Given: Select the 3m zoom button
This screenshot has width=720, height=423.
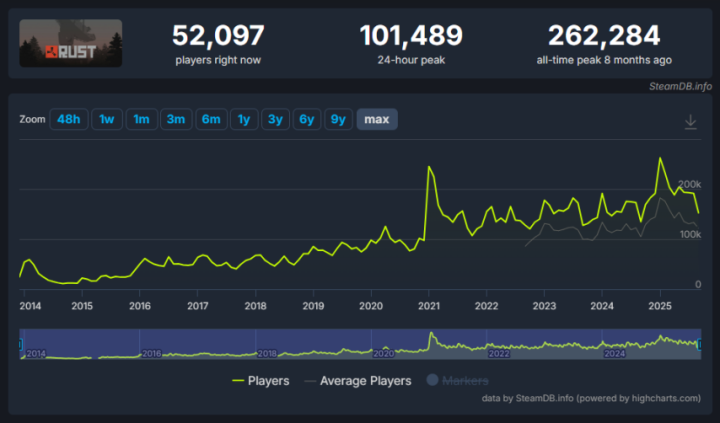Looking at the screenshot, I should point(176,119).
